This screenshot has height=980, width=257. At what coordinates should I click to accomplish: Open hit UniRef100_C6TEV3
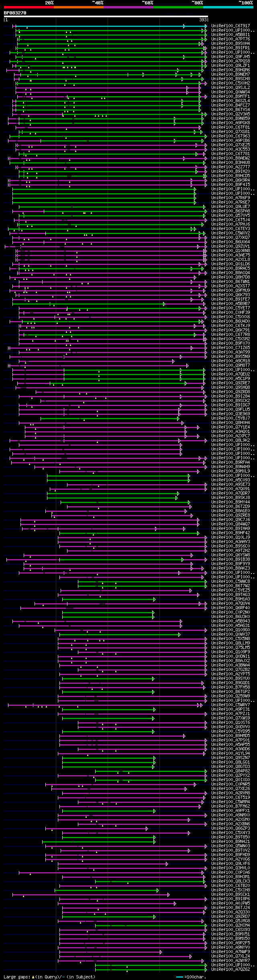[231, 229]
